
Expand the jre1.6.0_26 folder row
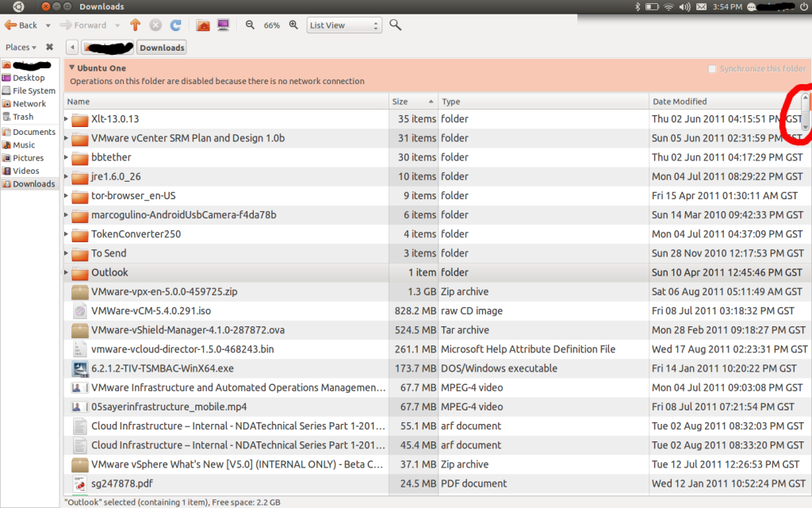67,177
